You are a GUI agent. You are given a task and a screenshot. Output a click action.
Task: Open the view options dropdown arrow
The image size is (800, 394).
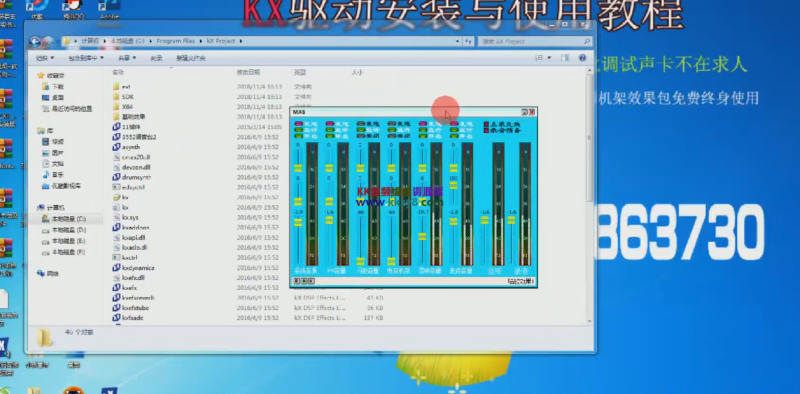click(549, 58)
